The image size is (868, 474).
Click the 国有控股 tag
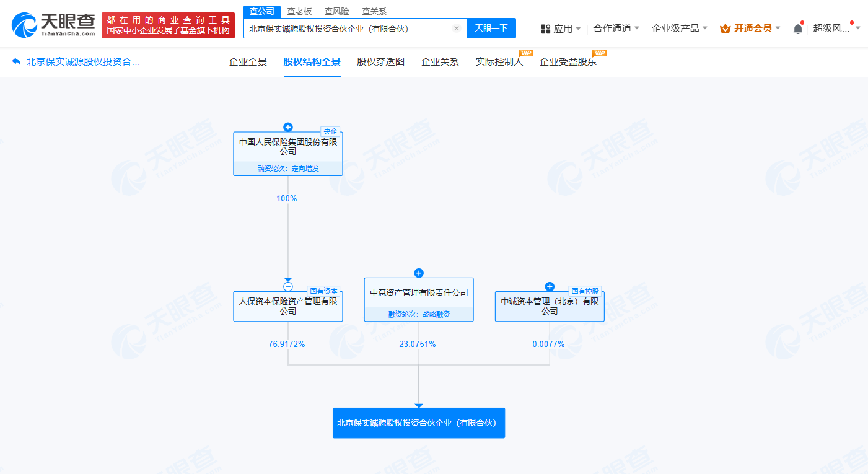585,291
